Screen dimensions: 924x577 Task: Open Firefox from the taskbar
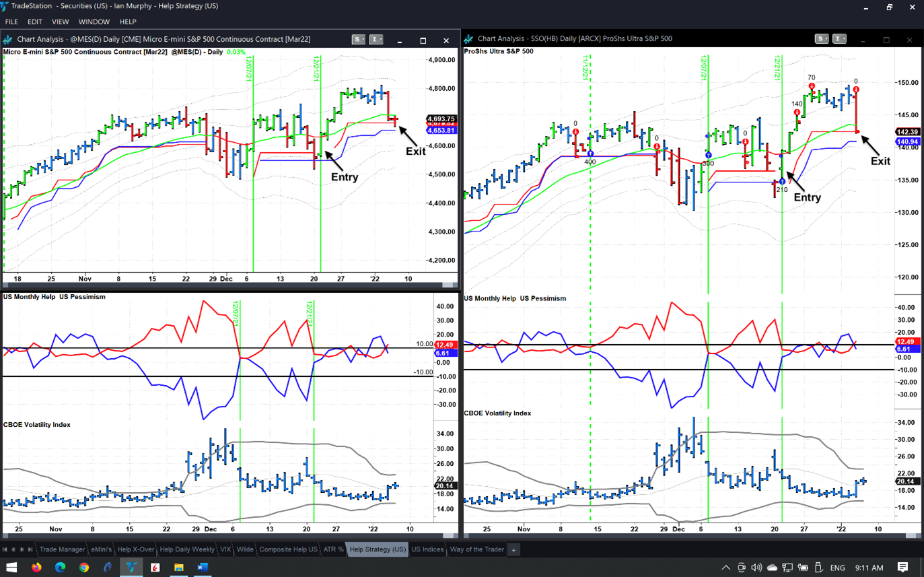point(36,567)
